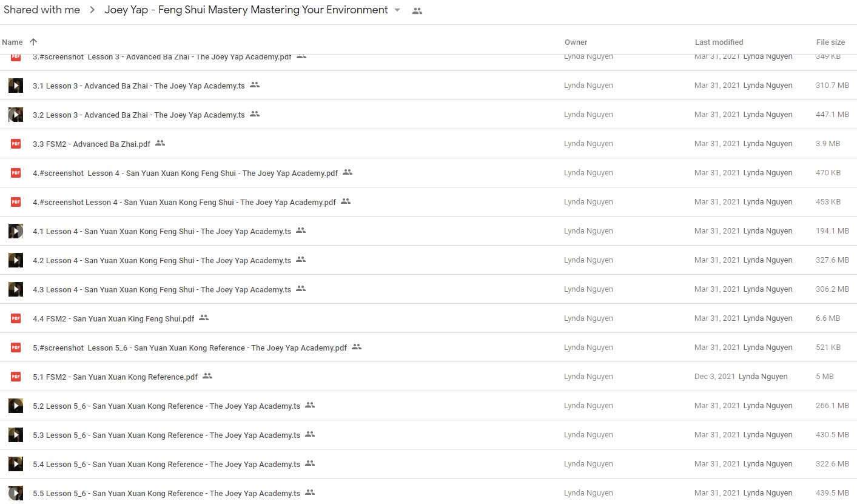This screenshot has width=857, height=504.
Task: Select 4.#screenshot Lesson 4 file sized 470 KB
Action: (185, 173)
